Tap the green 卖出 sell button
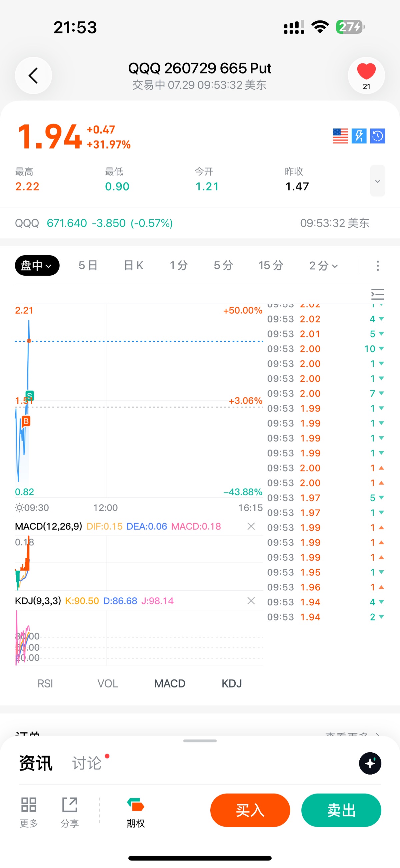The image size is (400, 868). 341,810
